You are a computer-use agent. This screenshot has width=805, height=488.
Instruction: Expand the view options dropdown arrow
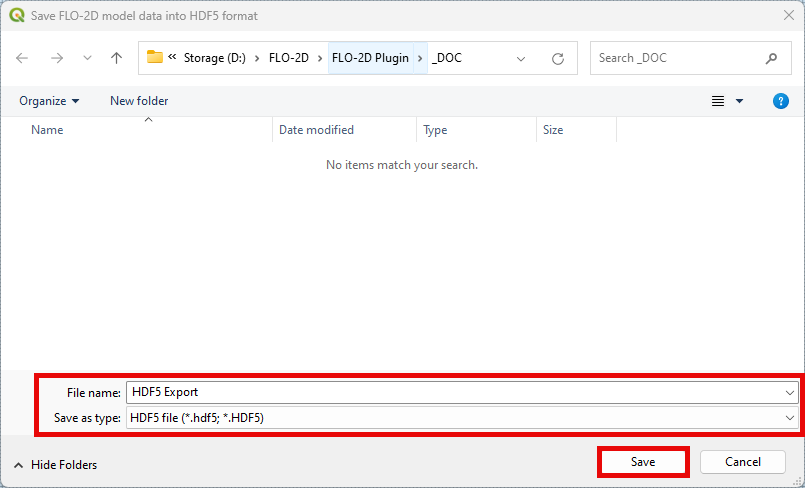740,101
